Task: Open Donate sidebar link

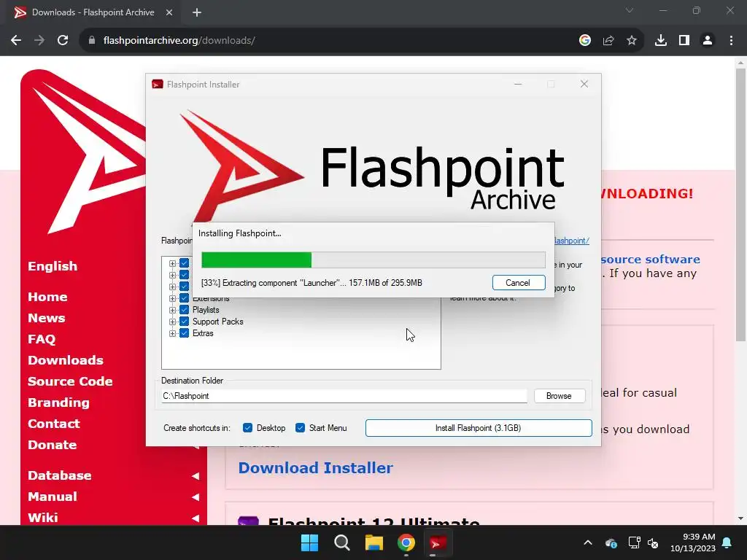Action: pos(52,445)
